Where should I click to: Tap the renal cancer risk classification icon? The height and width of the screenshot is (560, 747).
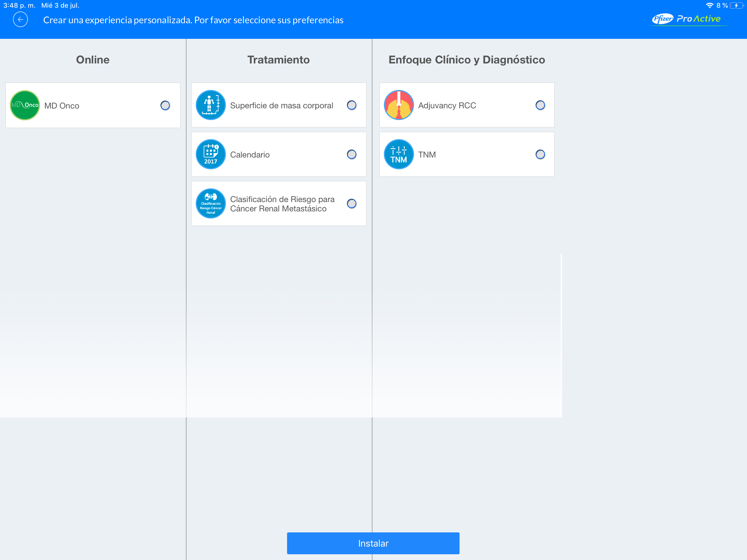pyautogui.click(x=211, y=204)
